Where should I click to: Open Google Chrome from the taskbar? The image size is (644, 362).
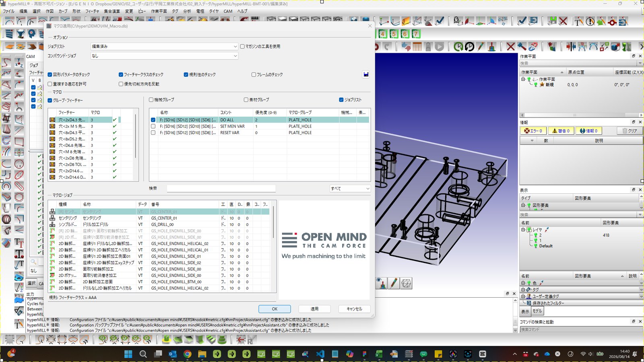(x=188, y=354)
